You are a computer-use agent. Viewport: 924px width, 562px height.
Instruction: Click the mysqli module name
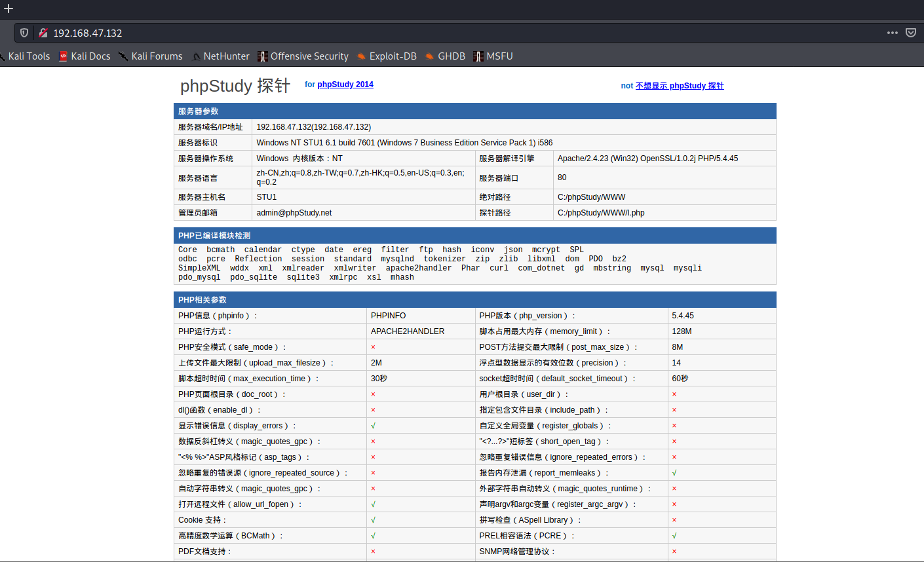pos(687,268)
